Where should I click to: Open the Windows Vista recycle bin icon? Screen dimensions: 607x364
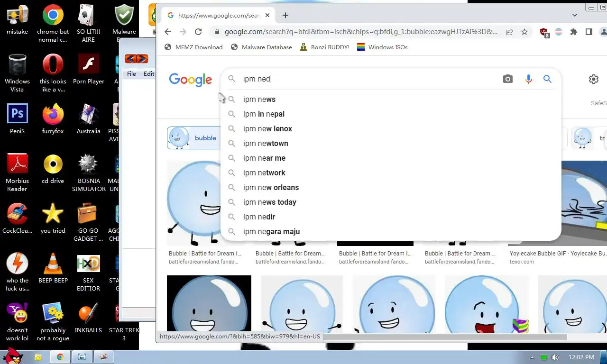[x=17, y=73]
